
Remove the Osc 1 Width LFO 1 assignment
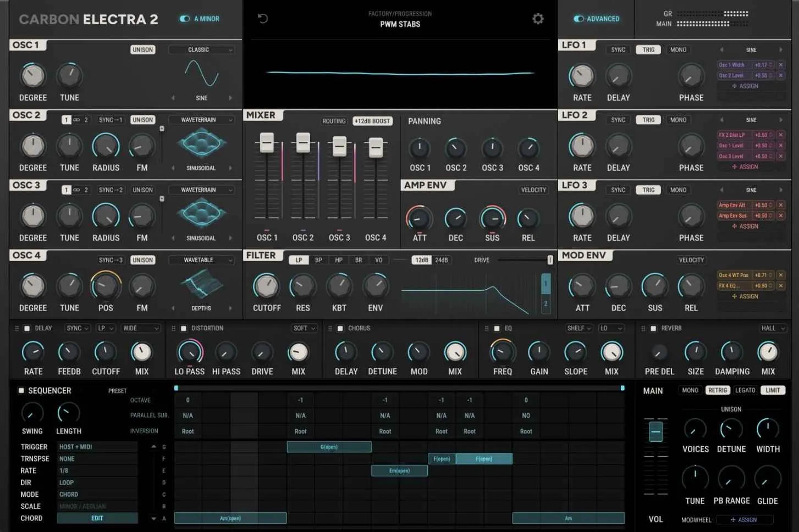pos(780,65)
